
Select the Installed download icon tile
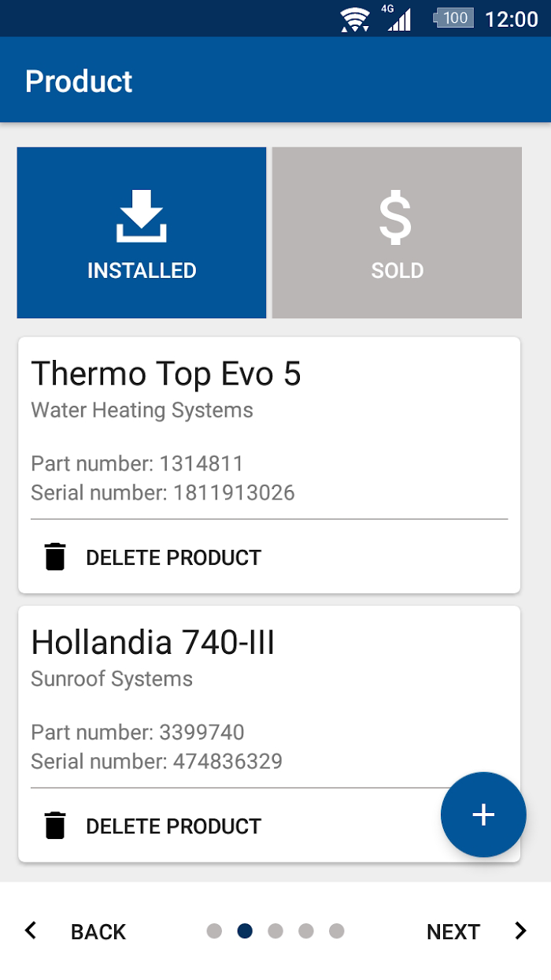coord(142,232)
